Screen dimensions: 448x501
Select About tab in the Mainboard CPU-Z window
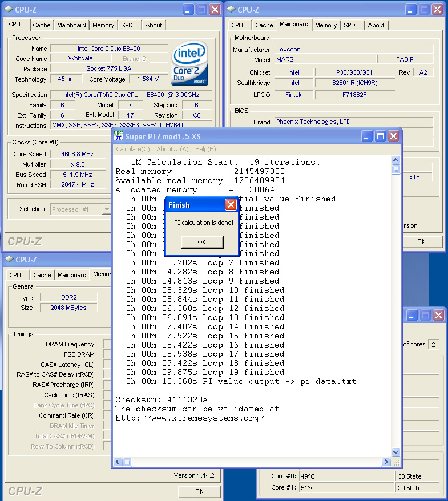point(376,25)
